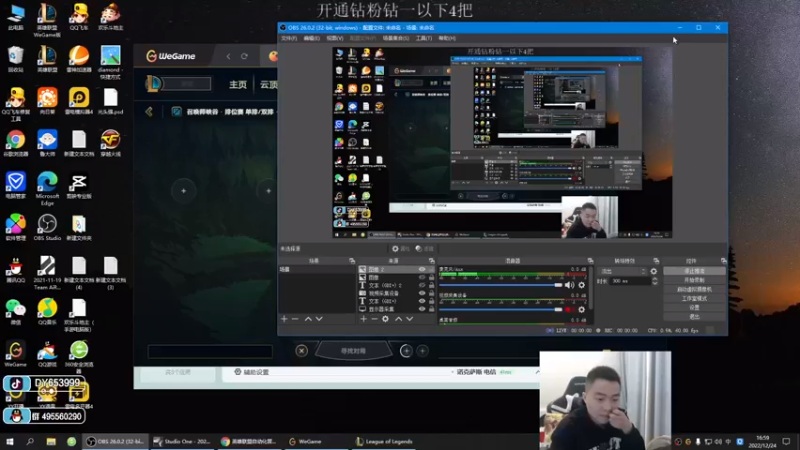Open OBS 场景集合(S) menu
The height and width of the screenshot is (450, 800).
click(x=395, y=38)
